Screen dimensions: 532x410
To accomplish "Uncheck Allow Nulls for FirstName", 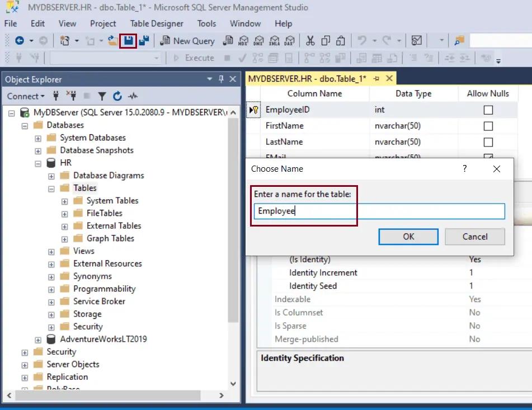I will pyautogui.click(x=487, y=126).
